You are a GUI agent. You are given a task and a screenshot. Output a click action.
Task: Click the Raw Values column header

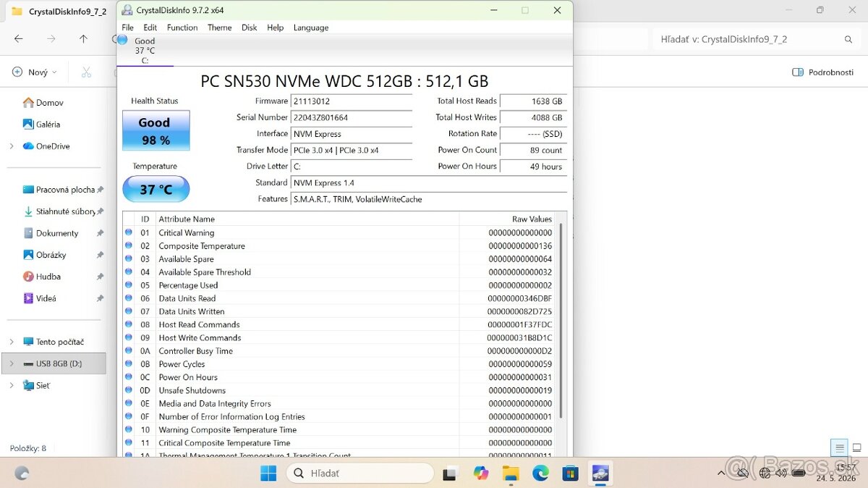508,219
